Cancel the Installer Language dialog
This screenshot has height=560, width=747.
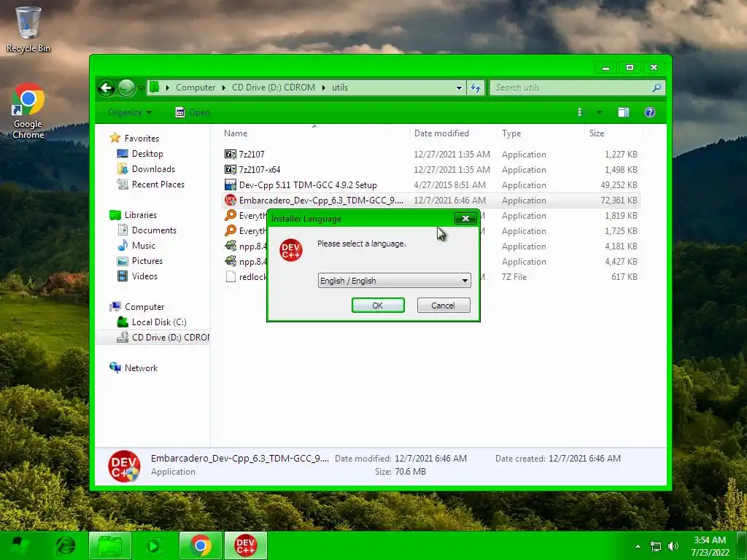click(443, 306)
